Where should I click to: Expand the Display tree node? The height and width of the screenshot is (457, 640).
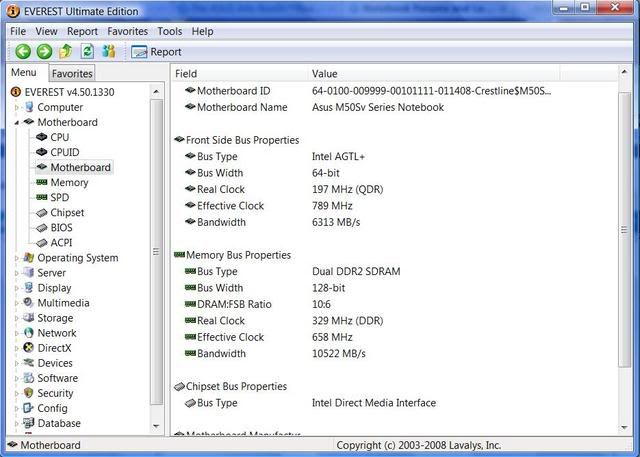[x=17, y=288]
